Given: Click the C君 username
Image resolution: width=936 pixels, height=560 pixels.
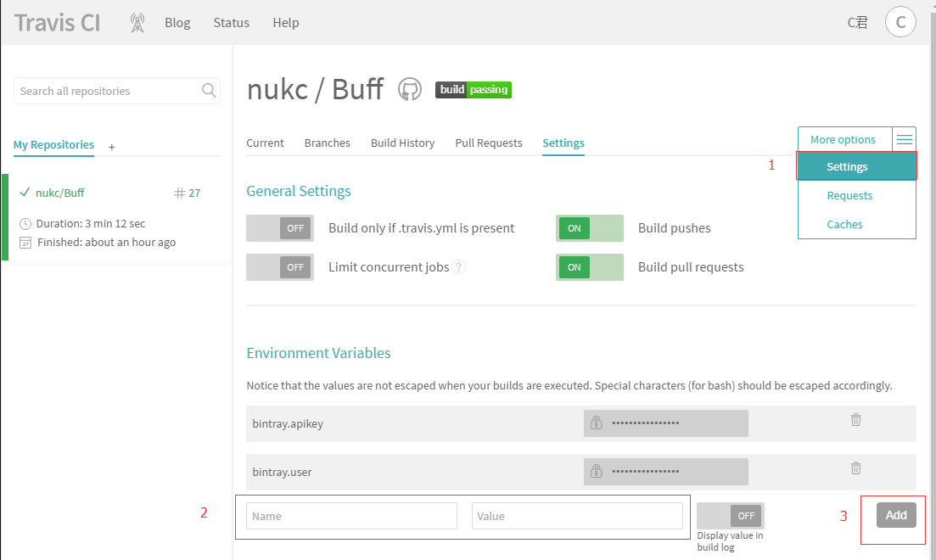Looking at the screenshot, I should click(858, 23).
